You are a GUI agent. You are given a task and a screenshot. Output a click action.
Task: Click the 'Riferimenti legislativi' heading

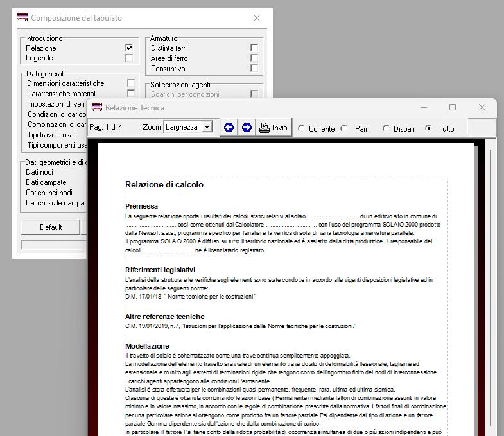pyautogui.click(x=160, y=270)
